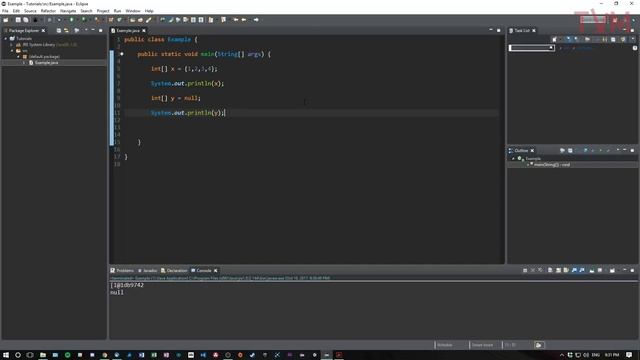Open the Run menu
Viewport: 640px width, 360px height.
click(117, 11)
